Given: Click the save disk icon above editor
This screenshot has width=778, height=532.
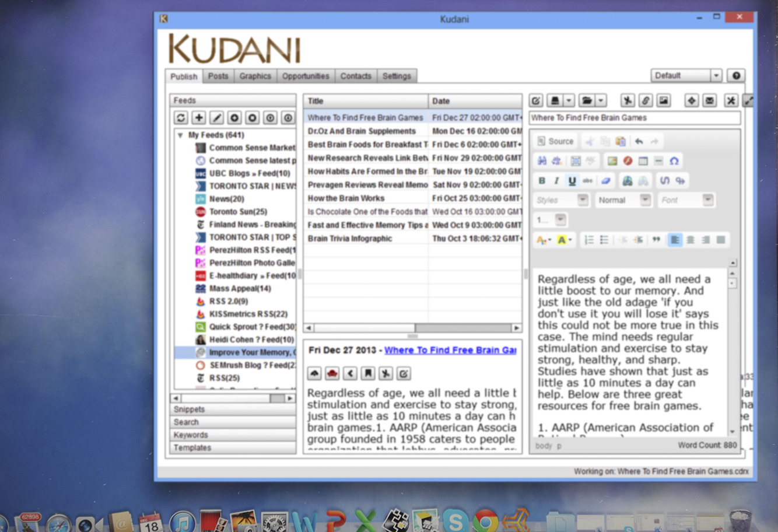Looking at the screenshot, I should tap(555, 101).
